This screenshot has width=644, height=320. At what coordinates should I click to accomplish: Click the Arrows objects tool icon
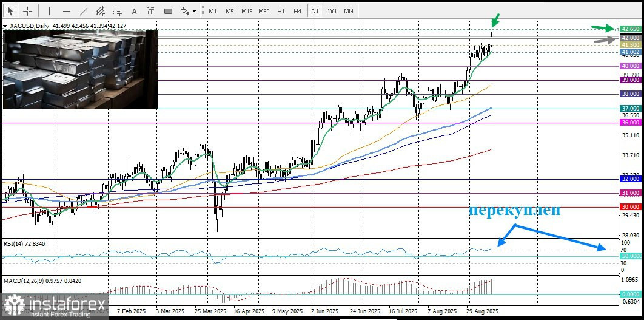186,11
